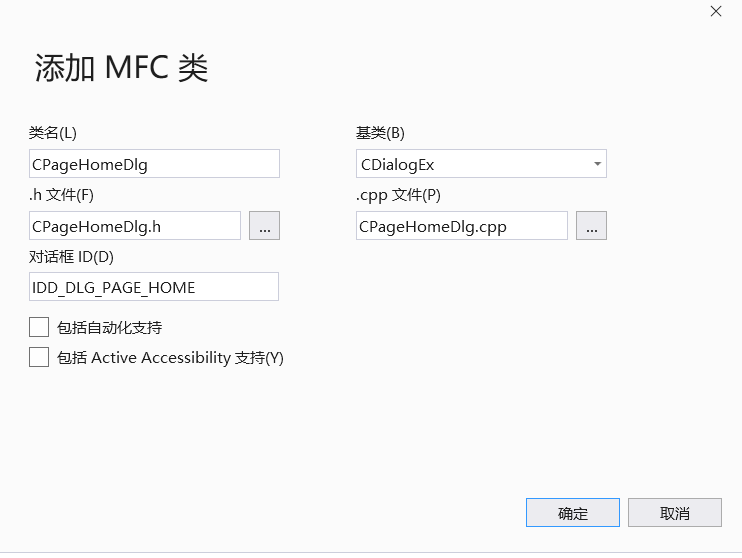Click the 对话框 ID(D) label
Image resolution: width=742 pixels, height=558 pixels.
pyautogui.click(x=71, y=257)
